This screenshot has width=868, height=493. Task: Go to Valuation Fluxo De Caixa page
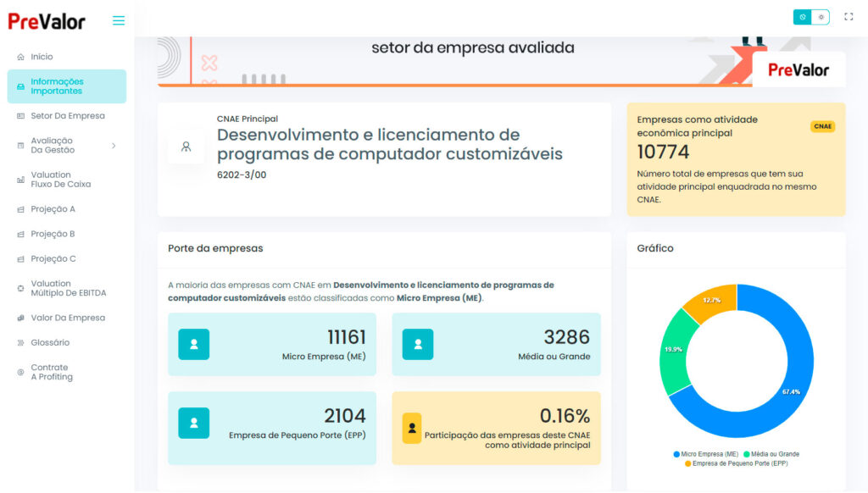tap(60, 180)
